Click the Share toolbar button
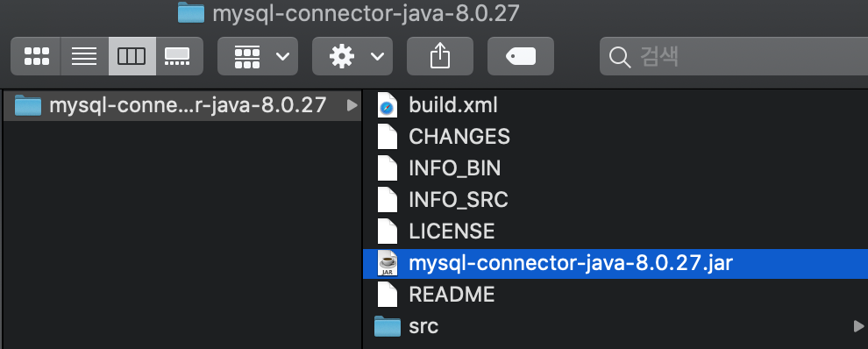The width and height of the screenshot is (868, 349). (440, 56)
